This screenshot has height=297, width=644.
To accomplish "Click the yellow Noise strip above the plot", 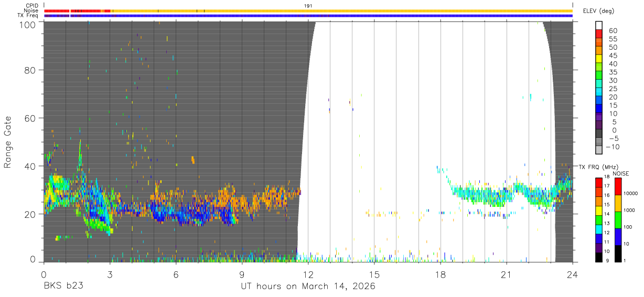I will tap(341, 10).
